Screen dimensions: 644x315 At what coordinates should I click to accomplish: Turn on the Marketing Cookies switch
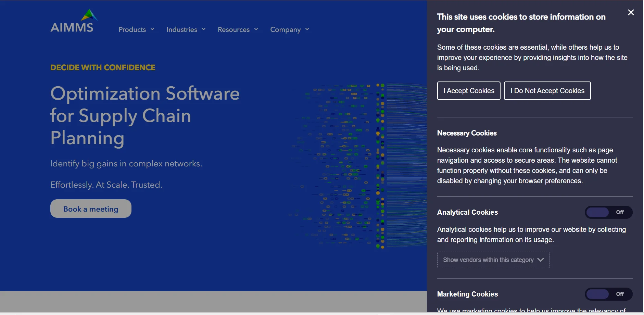point(608,294)
